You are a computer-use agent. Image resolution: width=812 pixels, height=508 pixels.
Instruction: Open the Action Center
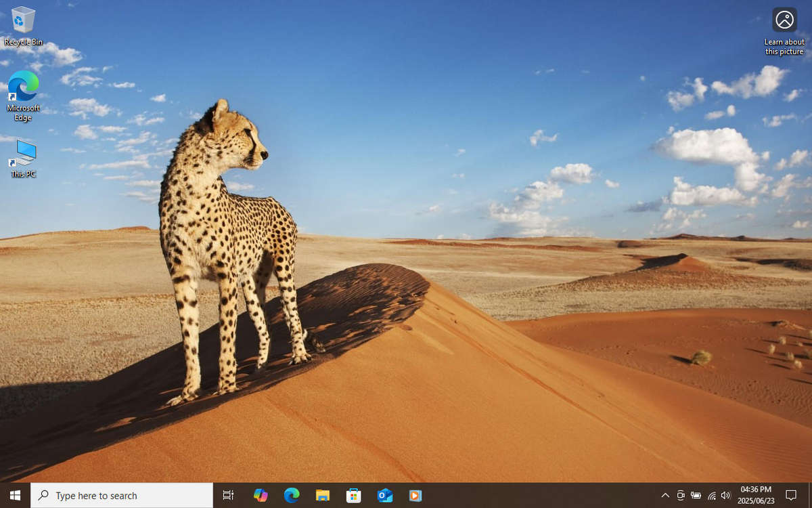(790, 495)
